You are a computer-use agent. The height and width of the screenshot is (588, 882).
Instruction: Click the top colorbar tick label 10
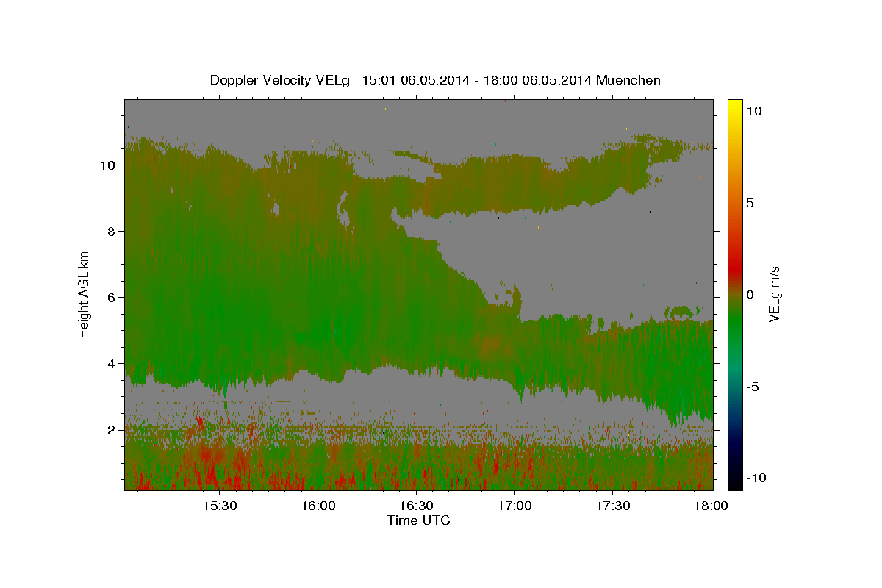pos(754,110)
